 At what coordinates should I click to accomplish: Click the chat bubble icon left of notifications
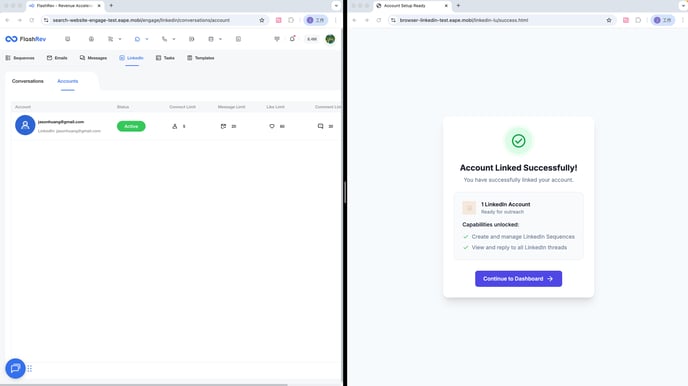277,39
